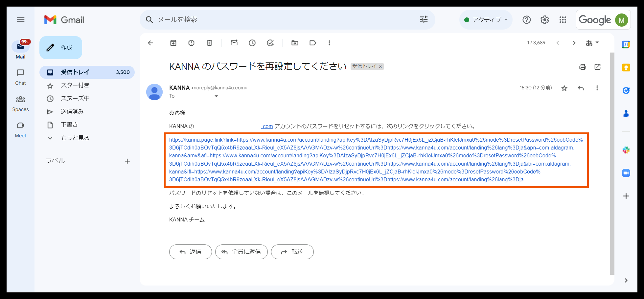This screenshot has height=299, width=644.
Task: Open the more options menu for the message
Action: [x=597, y=88]
